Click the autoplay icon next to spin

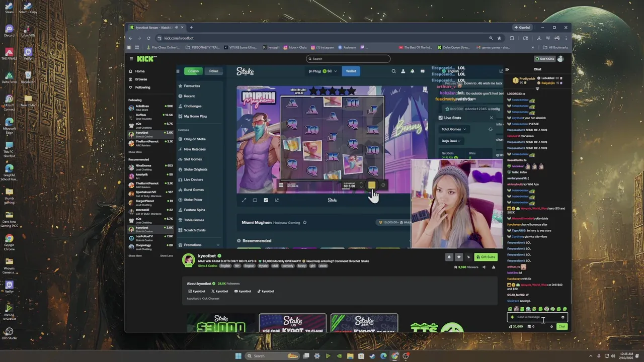tap(383, 185)
